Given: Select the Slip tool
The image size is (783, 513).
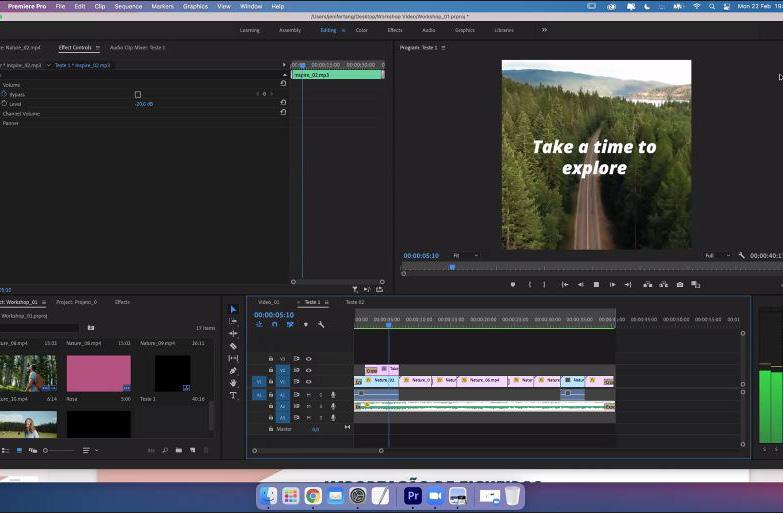Looking at the screenshot, I should click(233, 358).
